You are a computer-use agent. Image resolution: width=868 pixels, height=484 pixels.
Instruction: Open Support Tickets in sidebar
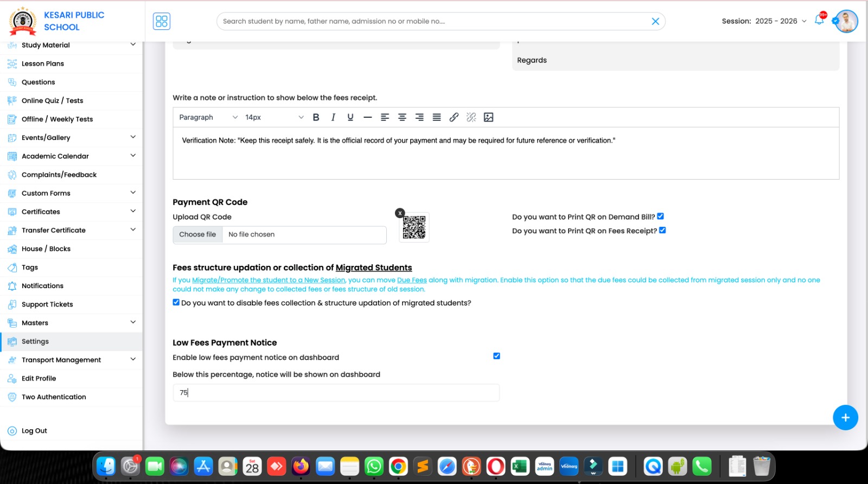coord(72,304)
